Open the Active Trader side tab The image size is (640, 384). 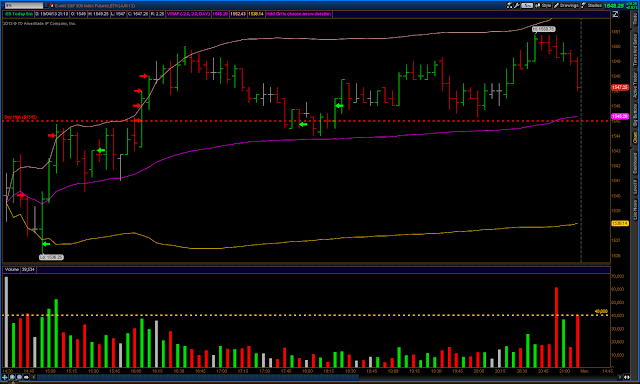pyautogui.click(x=635, y=85)
